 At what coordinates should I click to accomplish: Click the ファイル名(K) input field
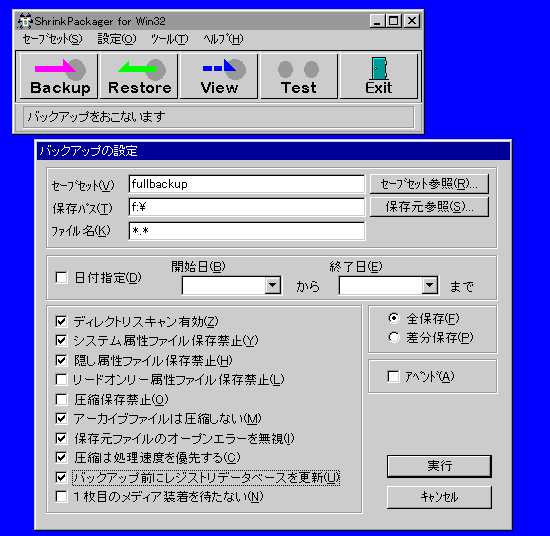click(x=247, y=231)
